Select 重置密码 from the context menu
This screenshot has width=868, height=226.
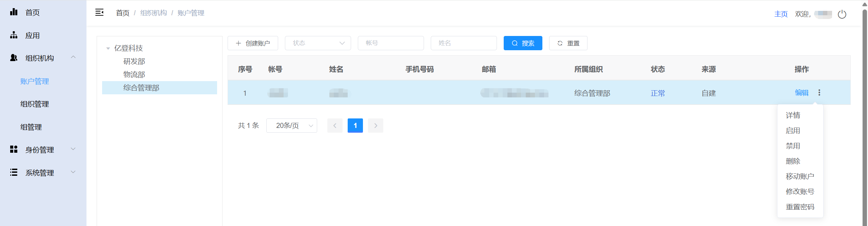coord(800,207)
